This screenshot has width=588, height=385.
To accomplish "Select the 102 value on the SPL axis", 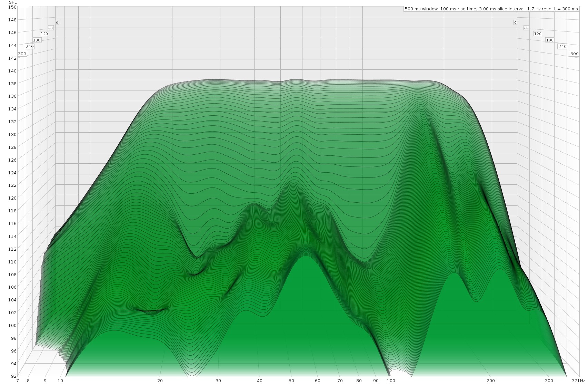I will [12, 313].
